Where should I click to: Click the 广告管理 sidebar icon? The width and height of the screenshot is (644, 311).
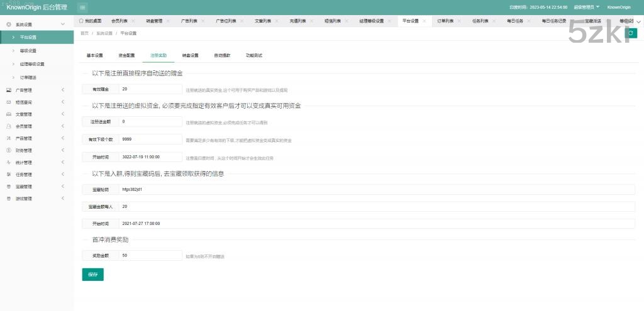pyautogui.click(x=9, y=90)
